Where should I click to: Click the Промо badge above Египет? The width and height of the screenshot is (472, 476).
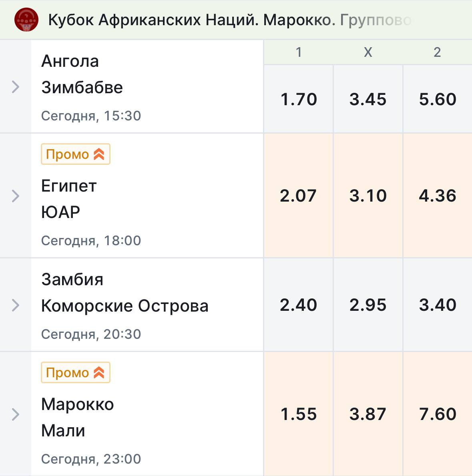75,154
